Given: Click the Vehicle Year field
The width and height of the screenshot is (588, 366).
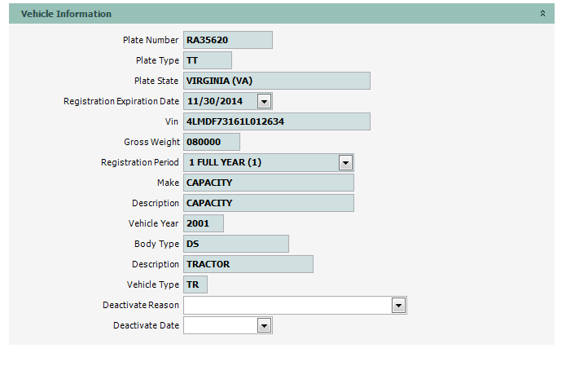Looking at the screenshot, I should click(203, 223).
